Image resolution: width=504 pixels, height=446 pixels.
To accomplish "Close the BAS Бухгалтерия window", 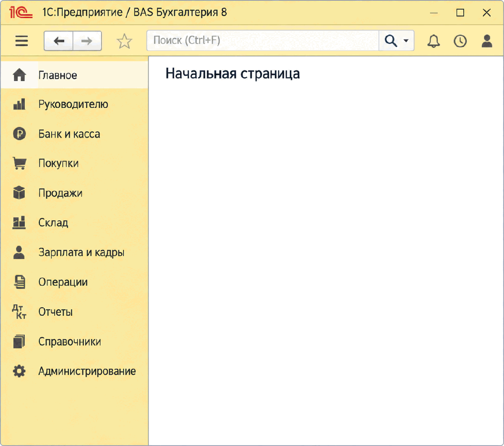I will 487,13.
